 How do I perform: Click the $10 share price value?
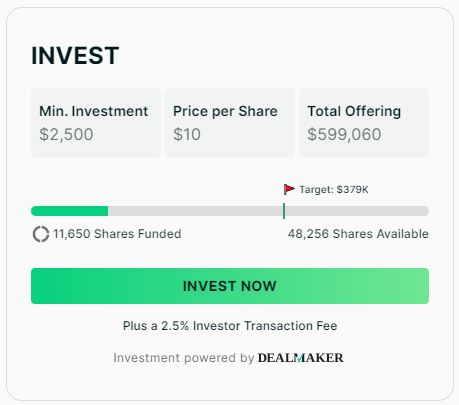coord(187,135)
